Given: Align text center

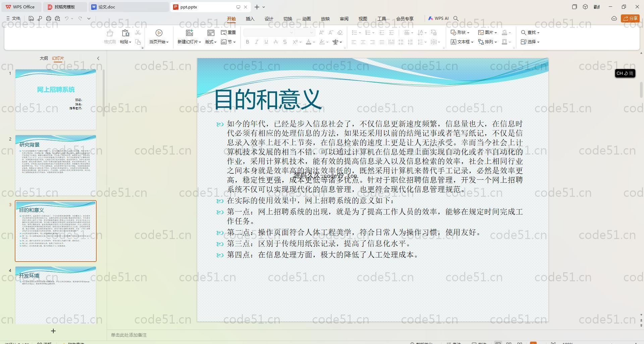Looking at the screenshot, I should pyautogui.click(x=363, y=42).
